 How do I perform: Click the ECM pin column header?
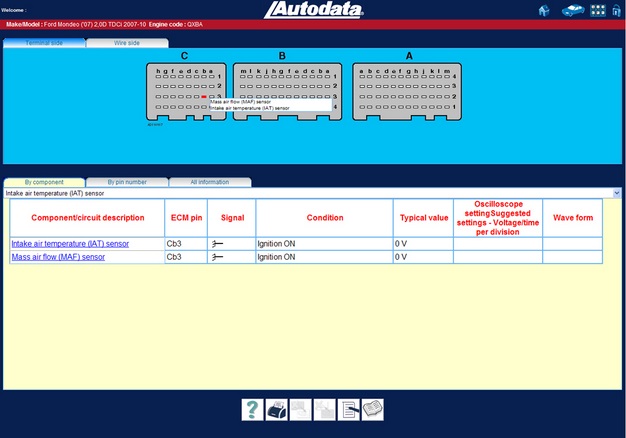[x=186, y=218]
